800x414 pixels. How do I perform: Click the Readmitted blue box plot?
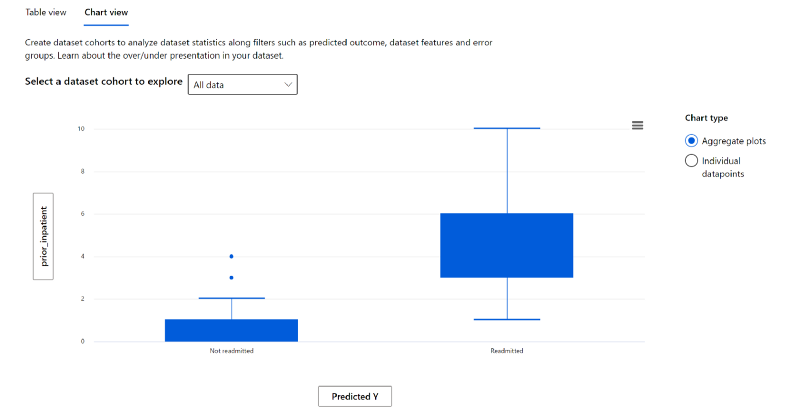tap(507, 245)
